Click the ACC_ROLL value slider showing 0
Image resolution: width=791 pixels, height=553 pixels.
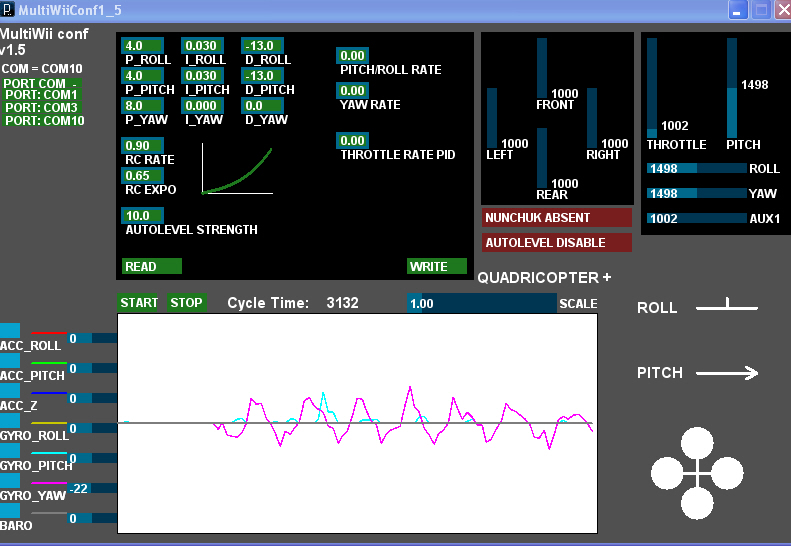[x=92, y=338]
